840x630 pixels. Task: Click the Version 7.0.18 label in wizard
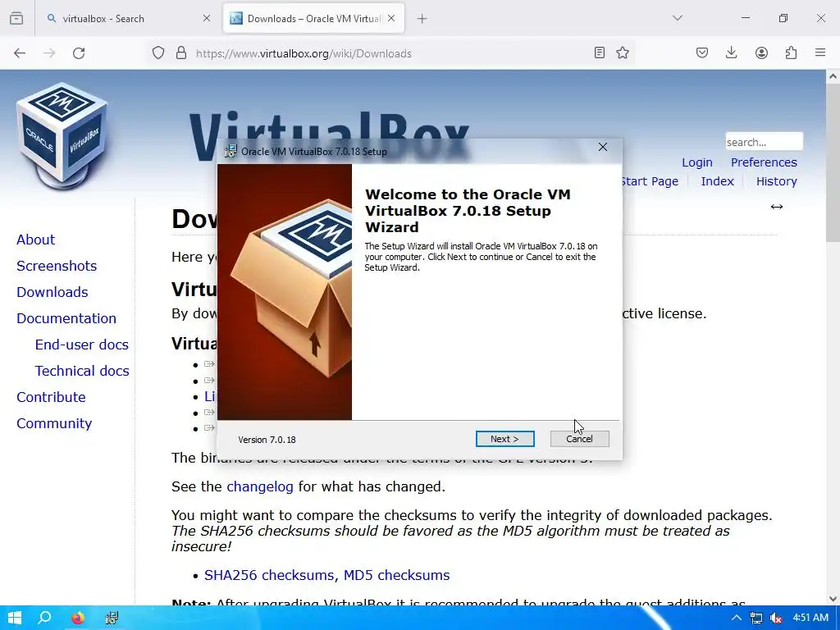[x=267, y=440]
